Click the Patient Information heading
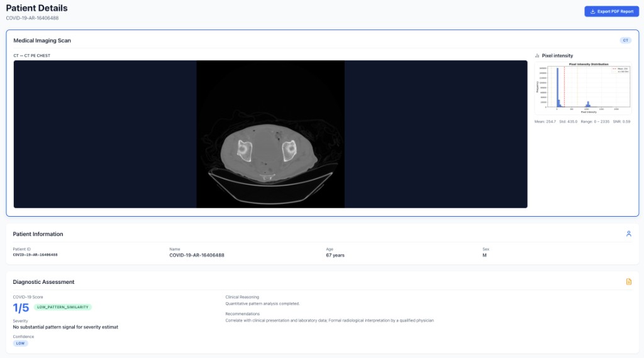Image resolution: width=644 pixels, height=358 pixels. (x=38, y=234)
